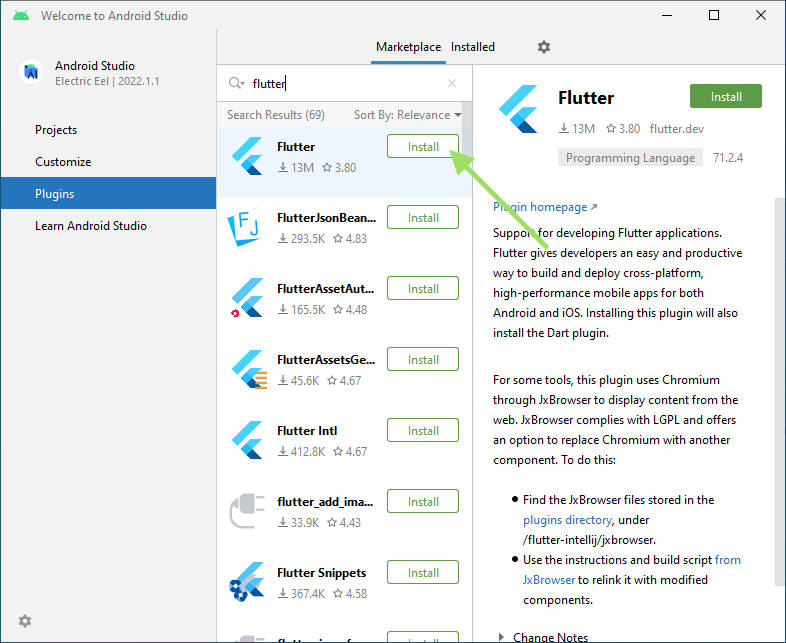Screen dimensions: 786x643
Task: Focus the plugin search field
Action: (x=346, y=83)
